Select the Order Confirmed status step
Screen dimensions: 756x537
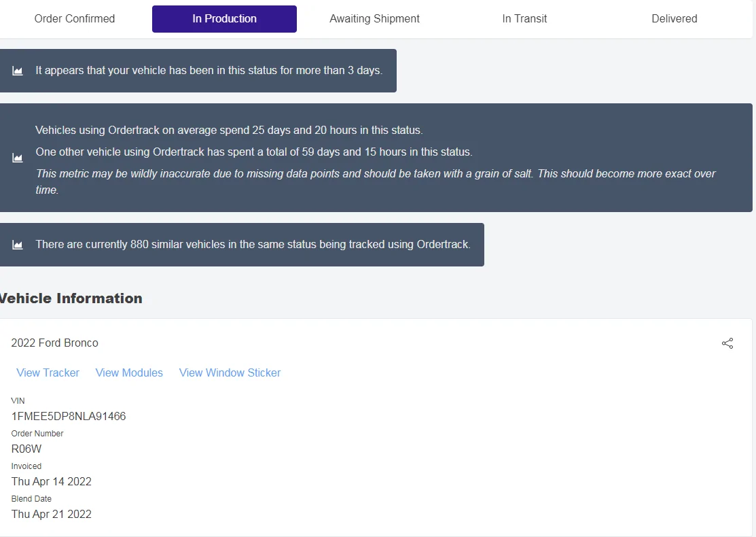[75, 19]
